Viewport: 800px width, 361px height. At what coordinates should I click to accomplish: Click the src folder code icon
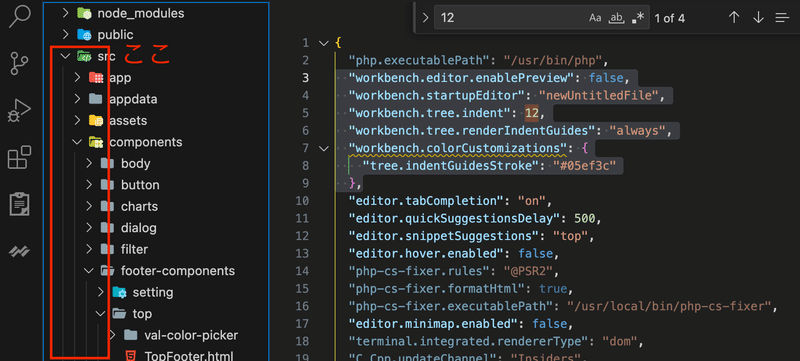pos(84,56)
